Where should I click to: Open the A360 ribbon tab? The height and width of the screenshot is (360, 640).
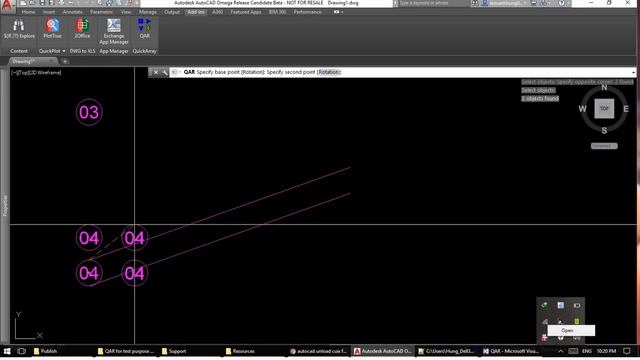218,12
